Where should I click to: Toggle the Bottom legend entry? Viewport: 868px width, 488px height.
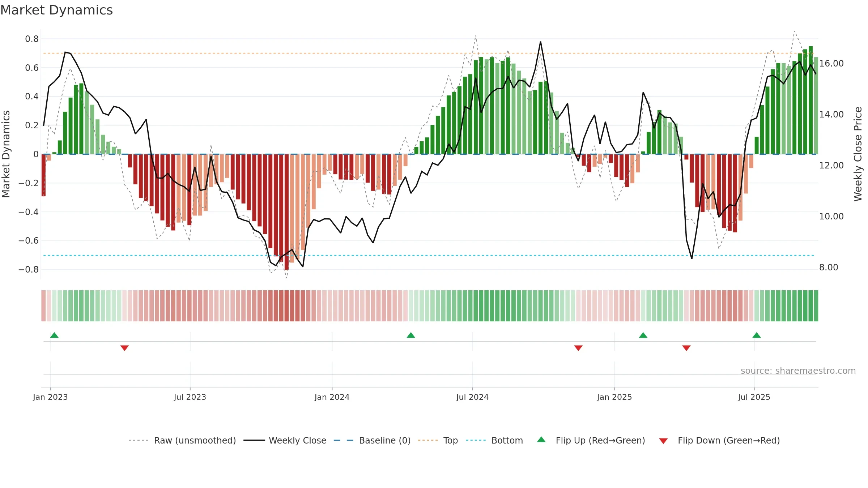(x=494, y=440)
